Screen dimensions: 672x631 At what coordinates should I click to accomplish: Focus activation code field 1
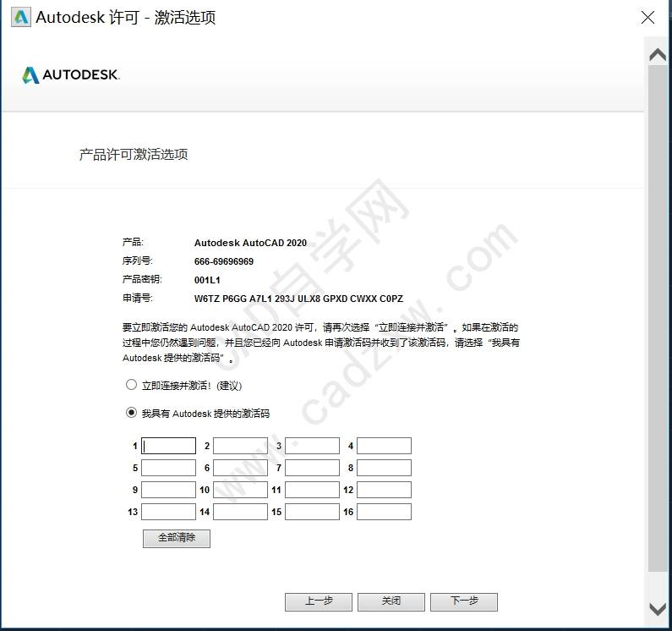click(168, 446)
